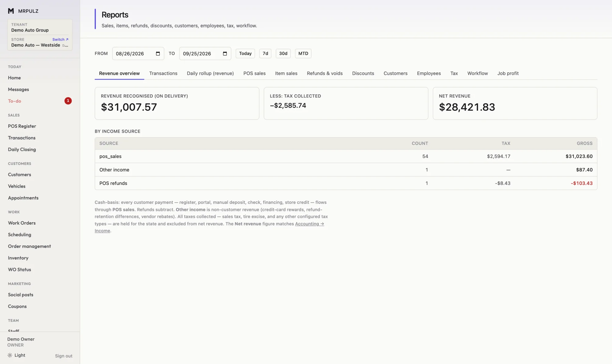Click the $31,023.60 gross value

[x=579, y=156]
